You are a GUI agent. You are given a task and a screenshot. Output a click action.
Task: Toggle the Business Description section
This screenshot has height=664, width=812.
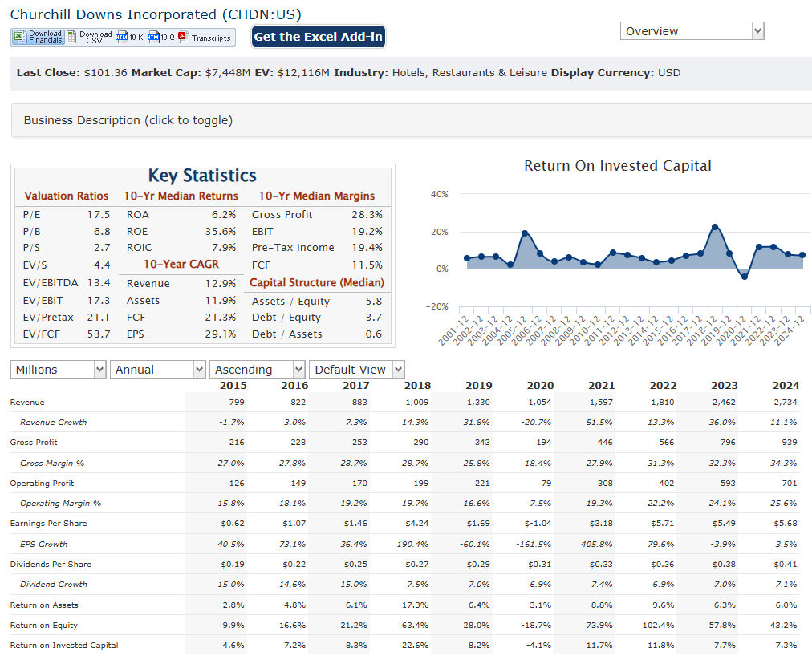coord(411,120)
